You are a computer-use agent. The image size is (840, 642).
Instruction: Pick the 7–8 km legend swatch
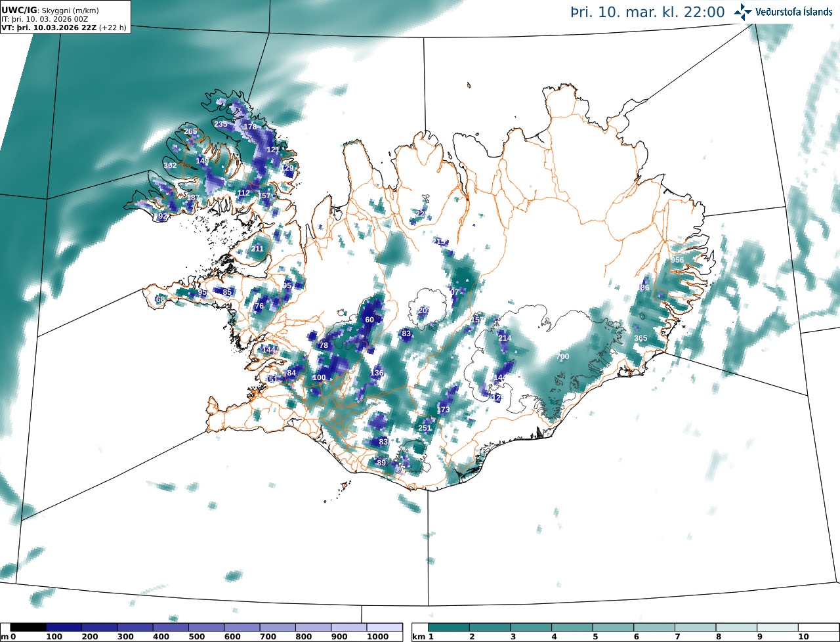pos(696,628)
